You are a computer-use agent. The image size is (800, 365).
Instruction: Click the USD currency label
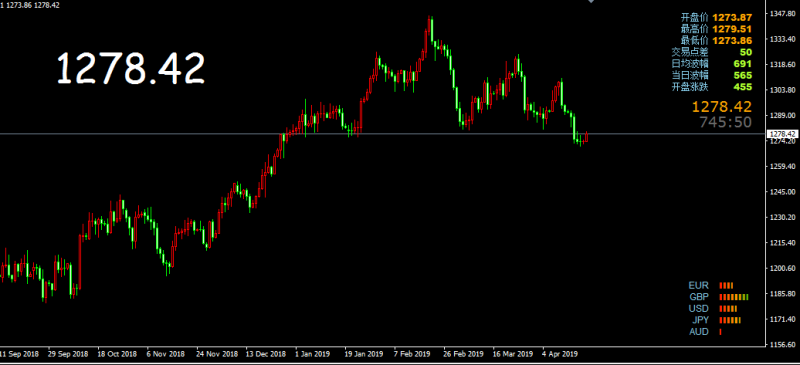(698, 308)
